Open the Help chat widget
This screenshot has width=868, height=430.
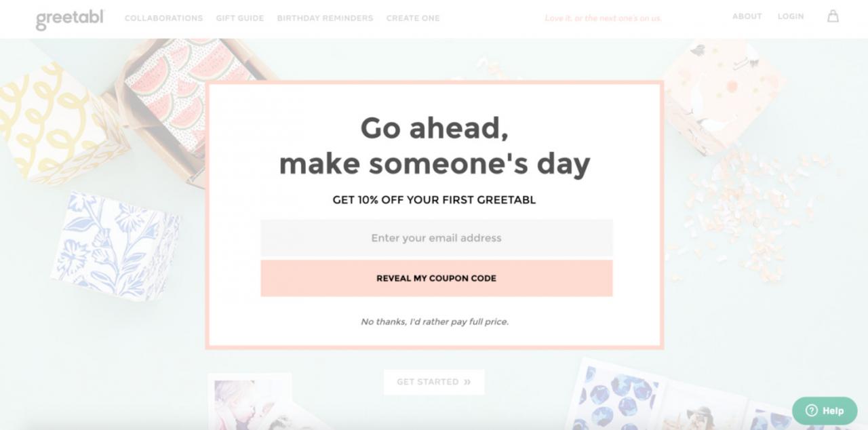click(x=825, y=410)
